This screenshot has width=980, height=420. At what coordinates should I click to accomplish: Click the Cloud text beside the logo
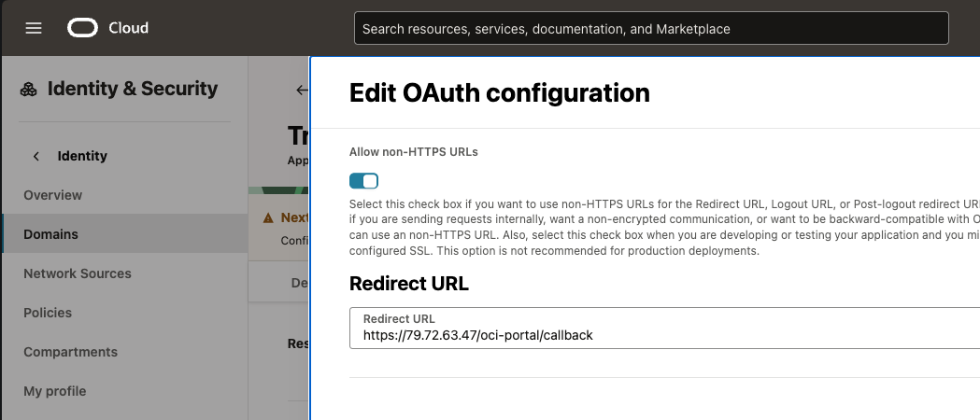click(128, 28)
